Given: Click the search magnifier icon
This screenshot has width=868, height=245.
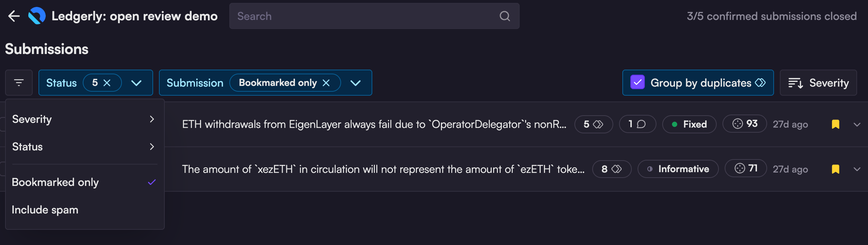Looking at the screenshot, I should pyautogui.click(x=505, y=16).
